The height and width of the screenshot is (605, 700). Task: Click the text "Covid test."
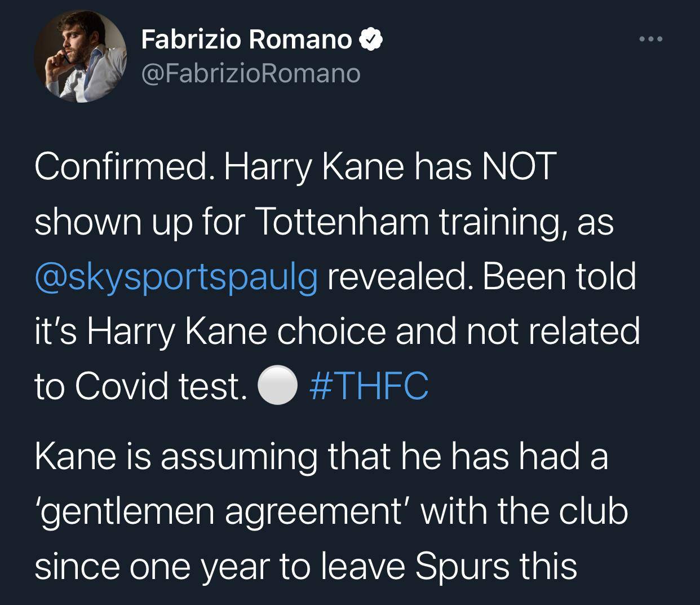coord(161,386)
